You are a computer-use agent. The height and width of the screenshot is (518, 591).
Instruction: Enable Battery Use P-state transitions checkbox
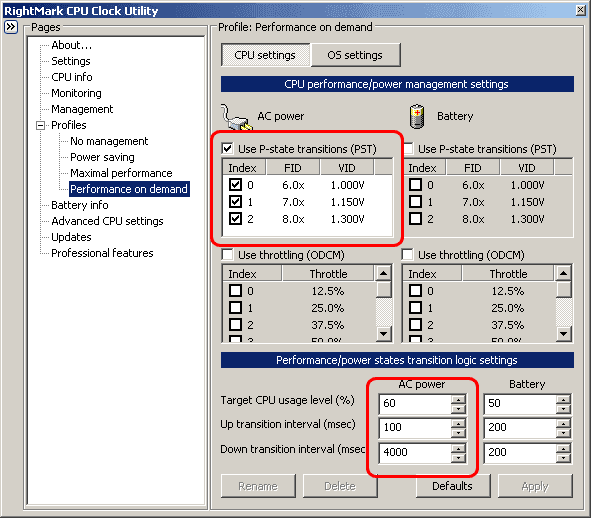click(x=408, y=149)
